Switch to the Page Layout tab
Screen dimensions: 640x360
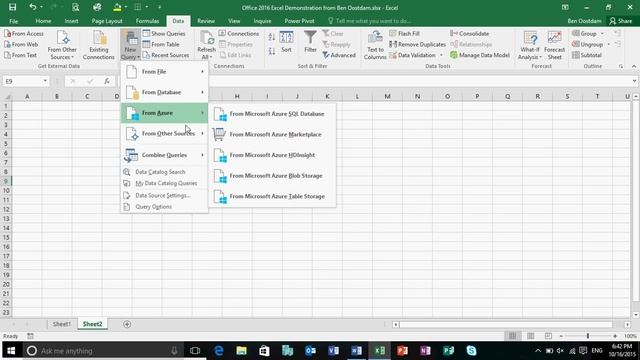click(107, 21)
